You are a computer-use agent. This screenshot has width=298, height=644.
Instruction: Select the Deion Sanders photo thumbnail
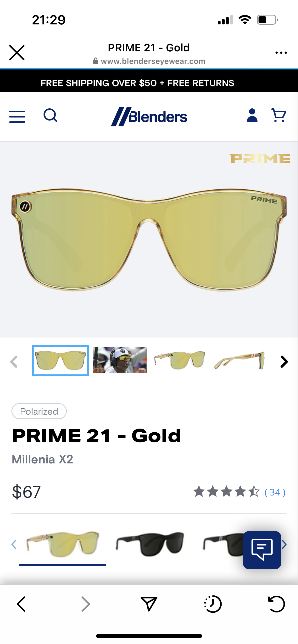[120, 360]
